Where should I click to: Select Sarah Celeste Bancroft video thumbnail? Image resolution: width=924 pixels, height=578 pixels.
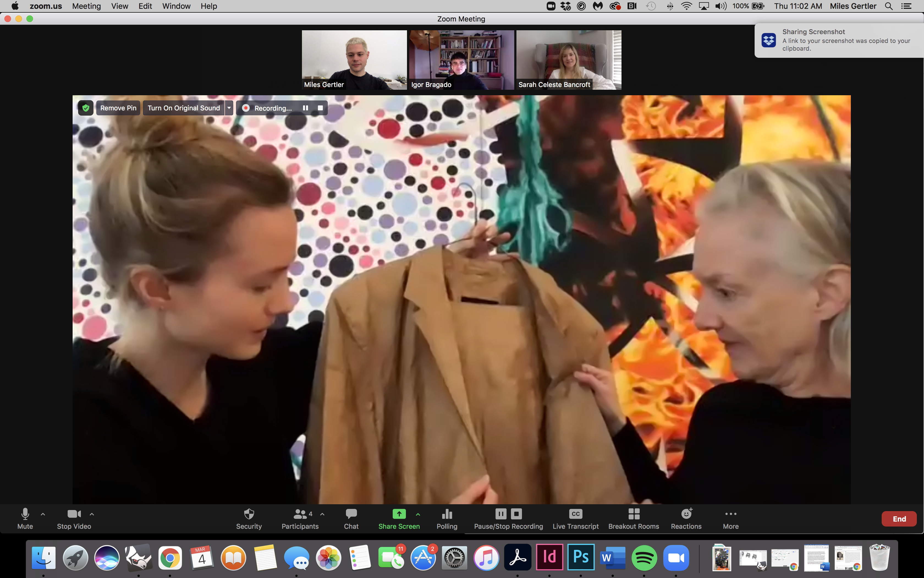(569, 60)
